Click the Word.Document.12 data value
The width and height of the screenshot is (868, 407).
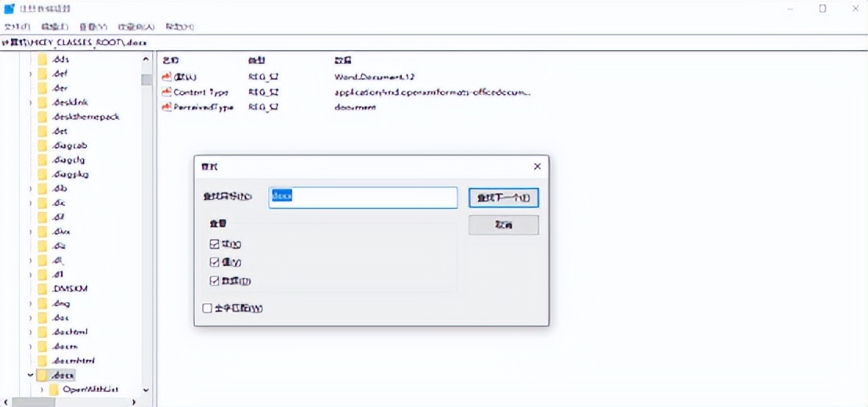(x=374, y=77)
